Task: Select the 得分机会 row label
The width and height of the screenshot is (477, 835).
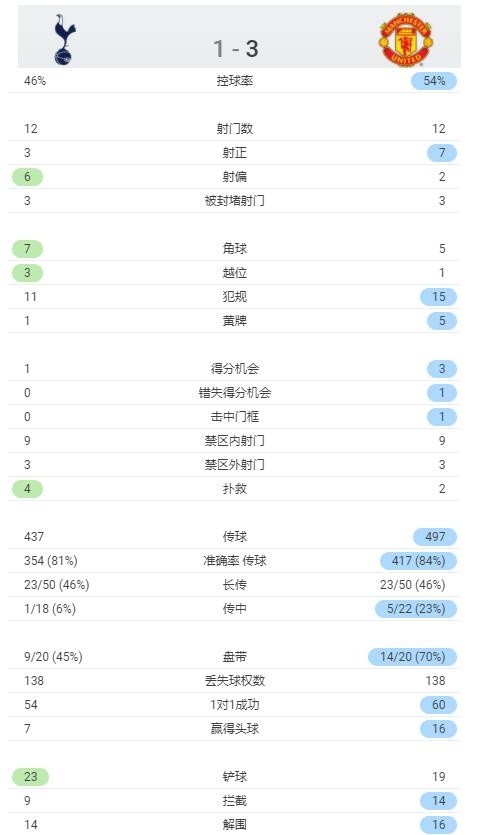Action: pos(235,369)
